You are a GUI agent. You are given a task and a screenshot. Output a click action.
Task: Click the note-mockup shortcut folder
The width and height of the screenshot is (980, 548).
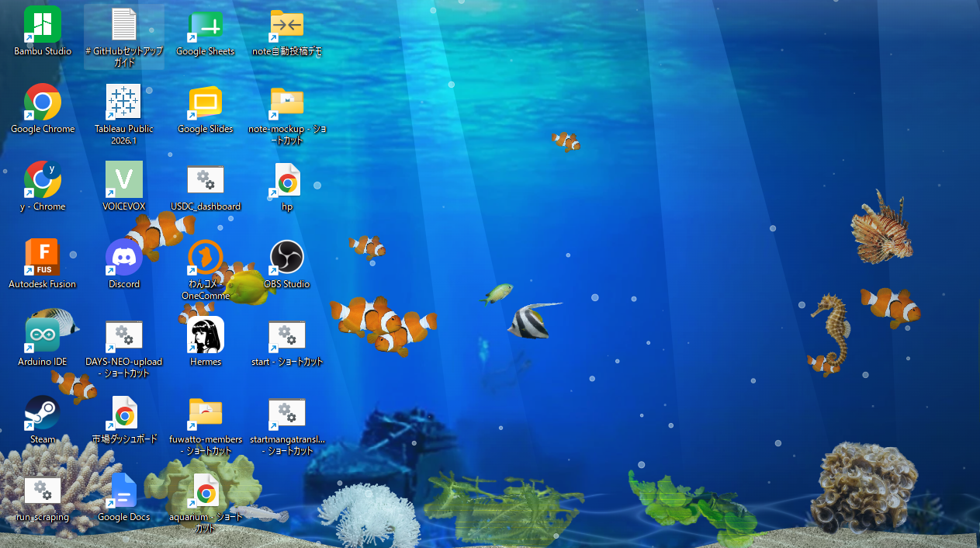click(287, 102)
